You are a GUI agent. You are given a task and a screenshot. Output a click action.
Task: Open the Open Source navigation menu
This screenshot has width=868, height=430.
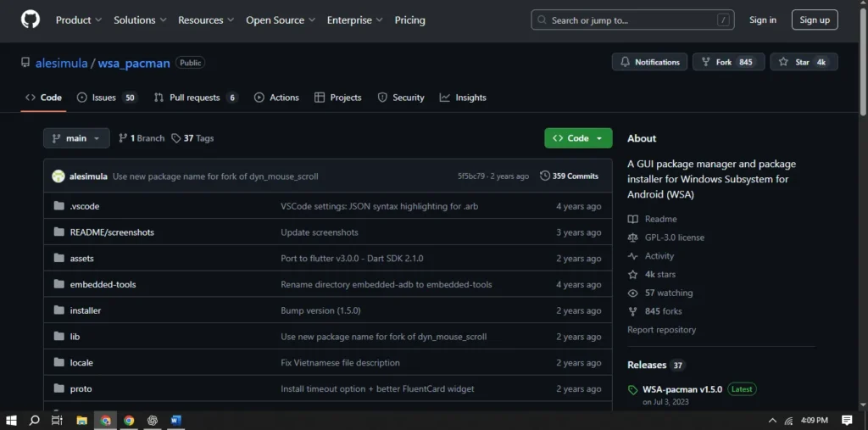(x=281, y=20)
